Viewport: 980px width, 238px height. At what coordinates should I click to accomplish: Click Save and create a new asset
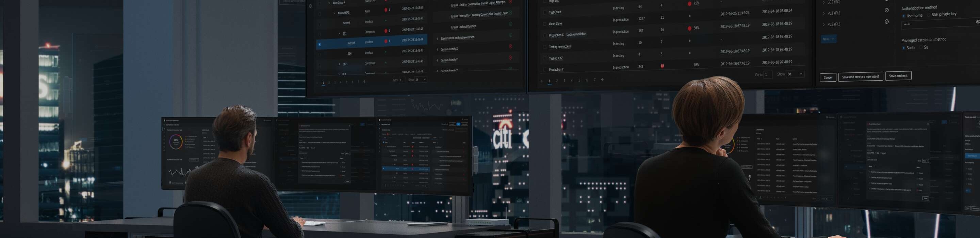coord(860,77)
